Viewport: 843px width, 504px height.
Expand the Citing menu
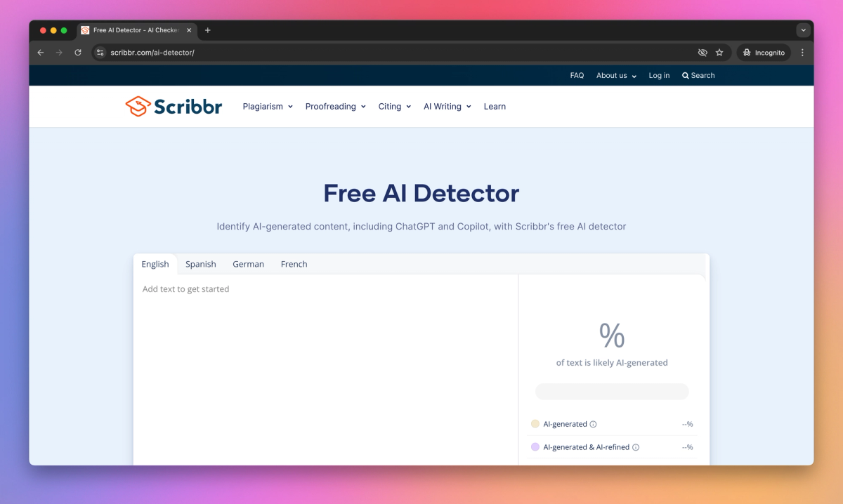[x=395, y=107]
